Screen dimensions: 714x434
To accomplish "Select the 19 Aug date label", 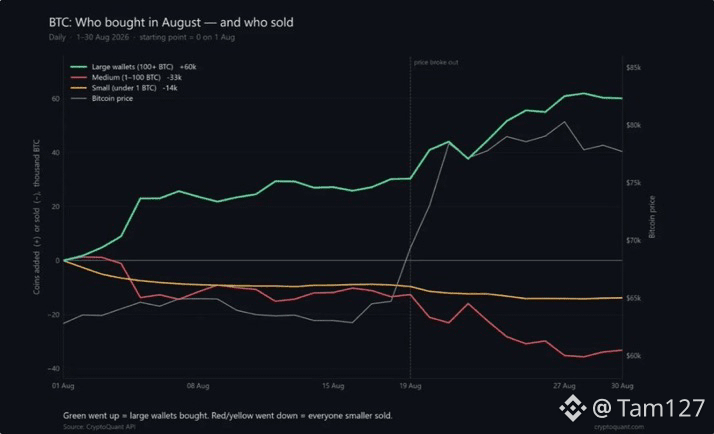I will (x=410, y=386).
